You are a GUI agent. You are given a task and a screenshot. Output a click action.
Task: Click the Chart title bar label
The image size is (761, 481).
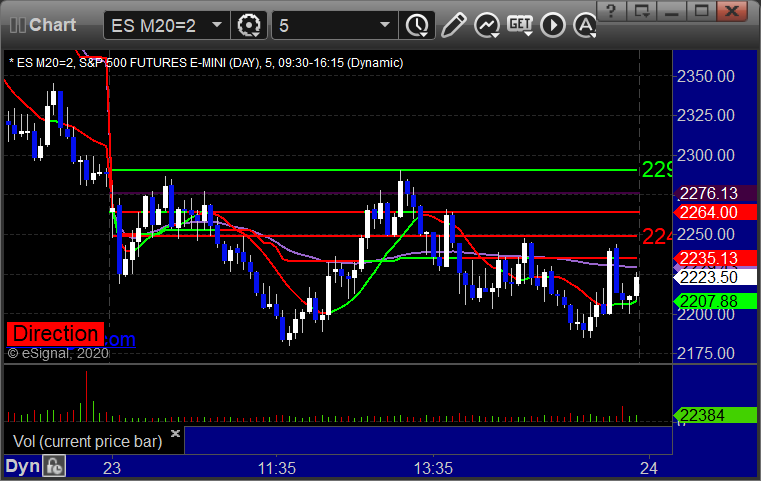52,25
